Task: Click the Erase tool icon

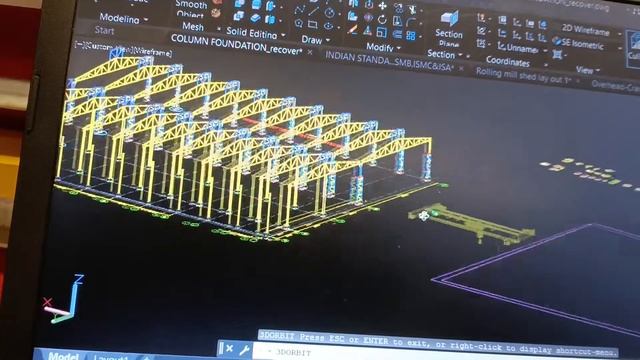Action: pyautogui.click(x=353, y=29)
